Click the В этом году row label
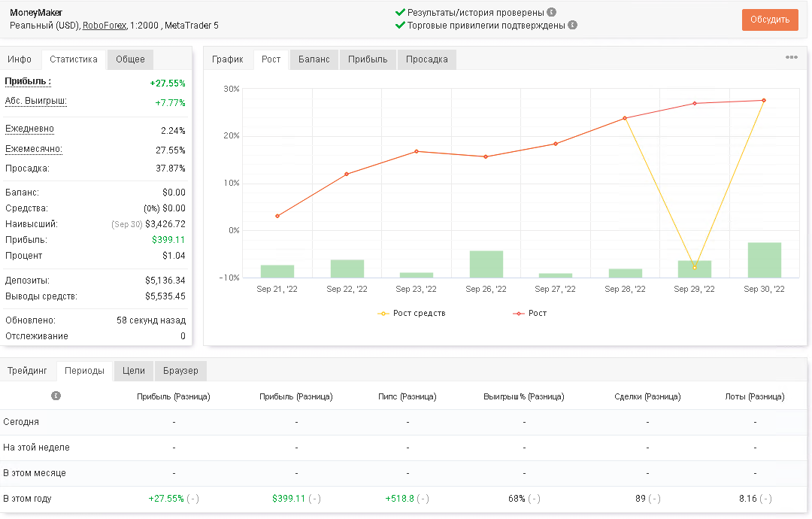Viewport: 812px width, 519px height. pyautogui.click(x=28, y=499)
